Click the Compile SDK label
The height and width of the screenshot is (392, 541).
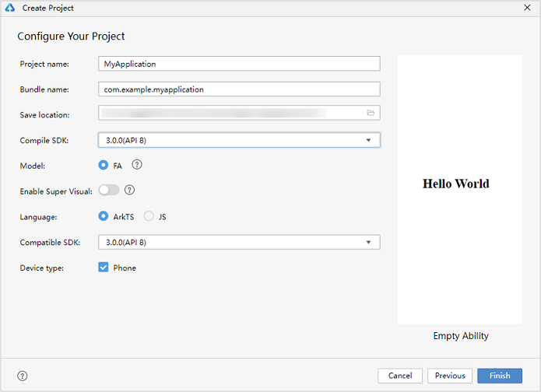click(44, 140)
